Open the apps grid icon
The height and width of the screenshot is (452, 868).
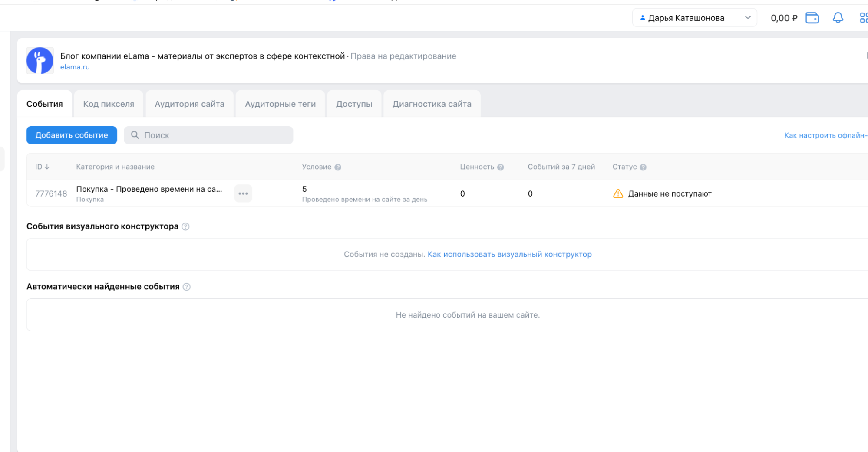coord(863,18)
